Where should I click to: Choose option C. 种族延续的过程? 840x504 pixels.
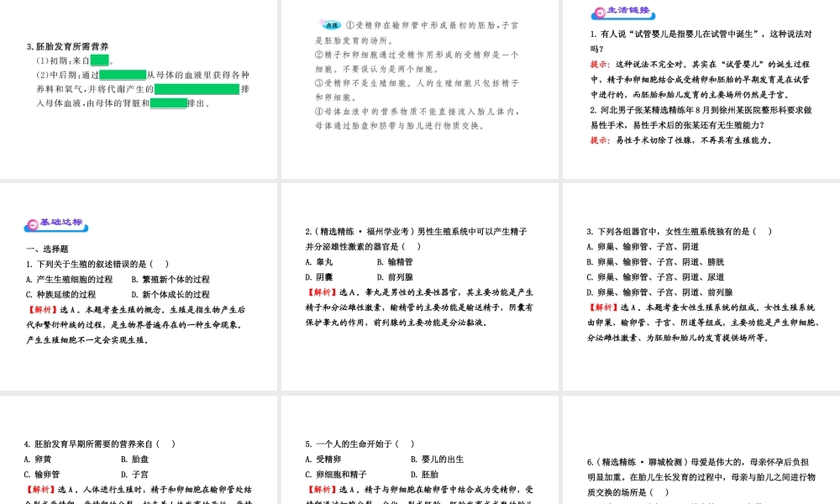pos(60,295)
